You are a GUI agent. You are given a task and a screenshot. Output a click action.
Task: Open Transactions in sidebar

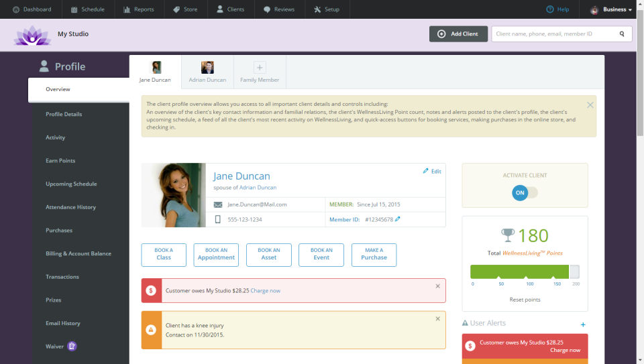coord(62,277)
